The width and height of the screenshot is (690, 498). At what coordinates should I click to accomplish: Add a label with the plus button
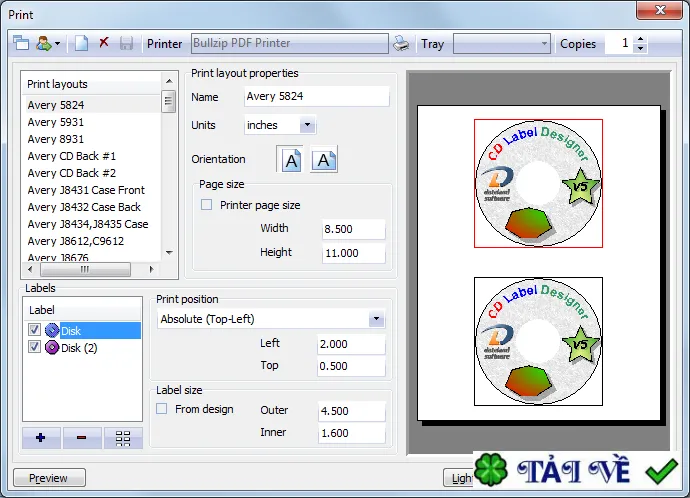point(41,438)
